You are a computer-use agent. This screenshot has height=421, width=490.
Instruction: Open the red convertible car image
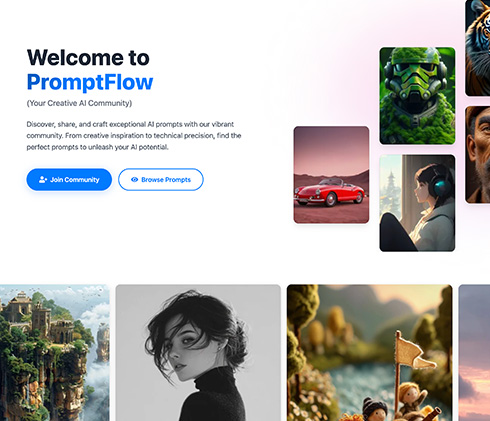tap(331, 175)
